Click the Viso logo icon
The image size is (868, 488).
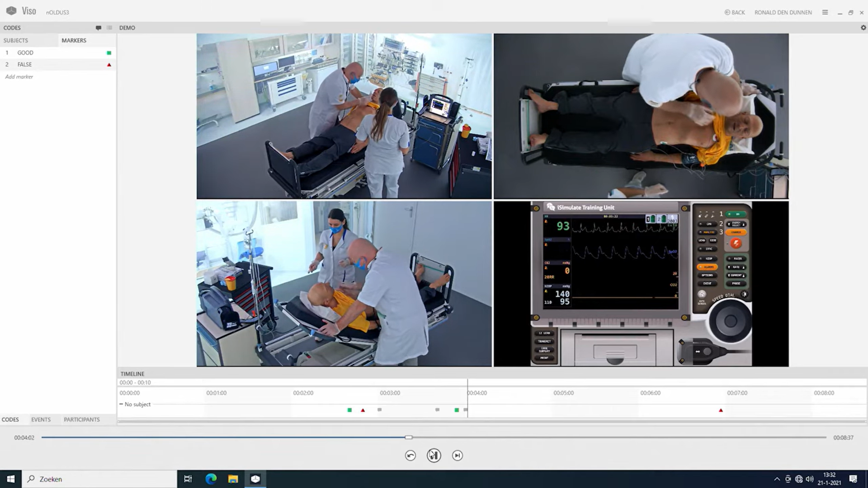pyautogui.click(x=11, y=11)
